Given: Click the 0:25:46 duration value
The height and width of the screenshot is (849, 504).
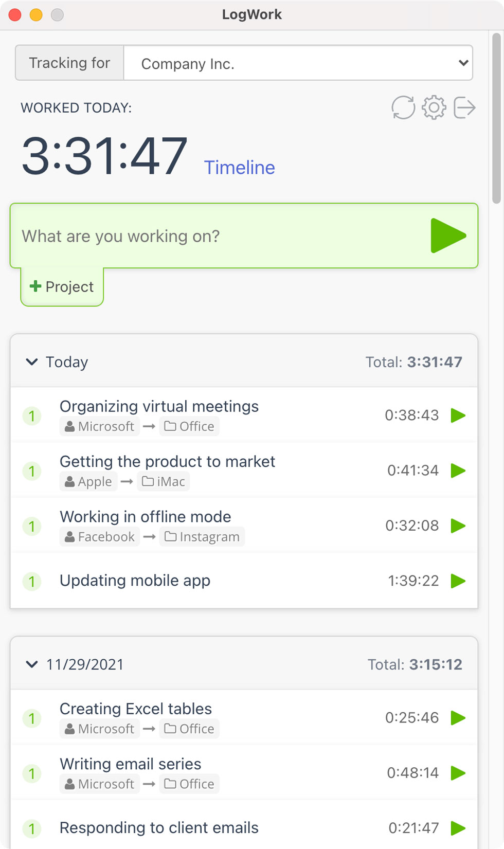Looking at the screenshot, I should point(412,718).
